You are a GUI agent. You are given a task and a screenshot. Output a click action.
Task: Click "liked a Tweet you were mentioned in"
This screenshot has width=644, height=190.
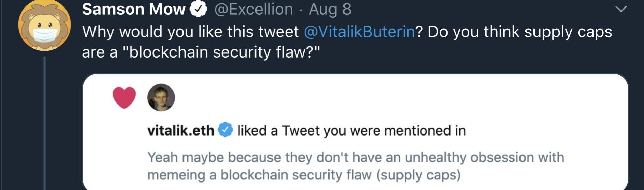pyautogui.click(x=351, y=130)
